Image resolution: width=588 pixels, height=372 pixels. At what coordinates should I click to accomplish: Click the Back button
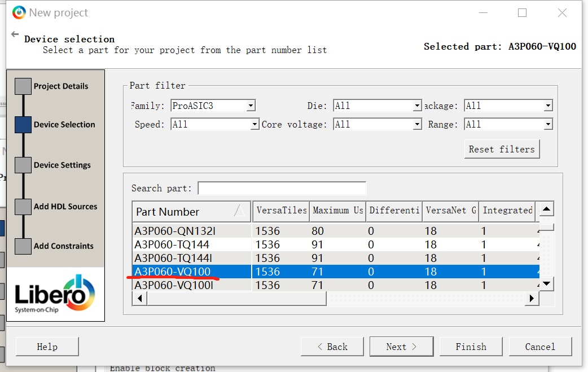[332, 347]
